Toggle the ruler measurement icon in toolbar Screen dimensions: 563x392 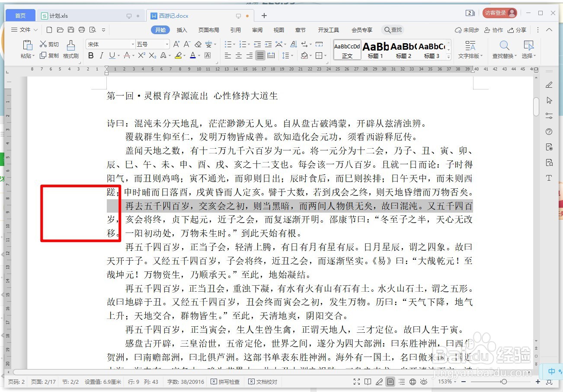coord(319,44)
